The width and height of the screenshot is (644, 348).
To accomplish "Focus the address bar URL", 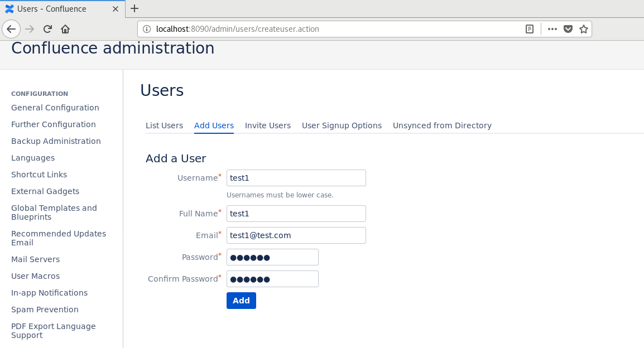I will (x=237, y=29).
